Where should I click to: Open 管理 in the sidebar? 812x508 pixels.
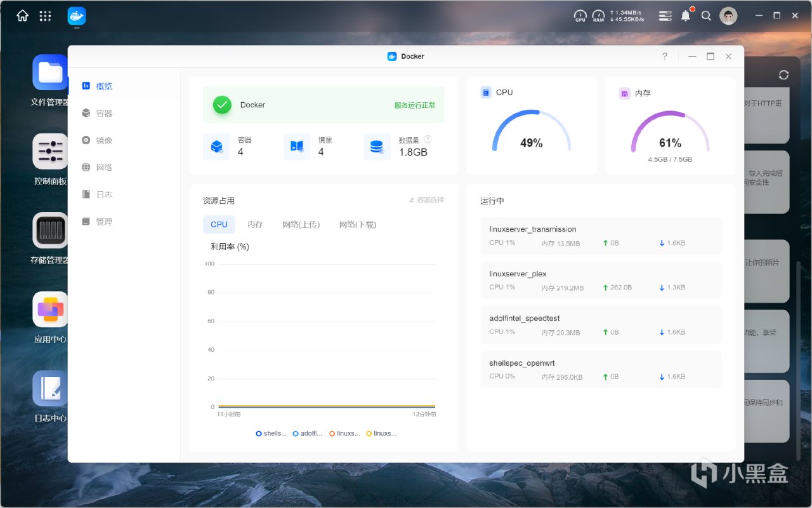click(x=124, y=222)
